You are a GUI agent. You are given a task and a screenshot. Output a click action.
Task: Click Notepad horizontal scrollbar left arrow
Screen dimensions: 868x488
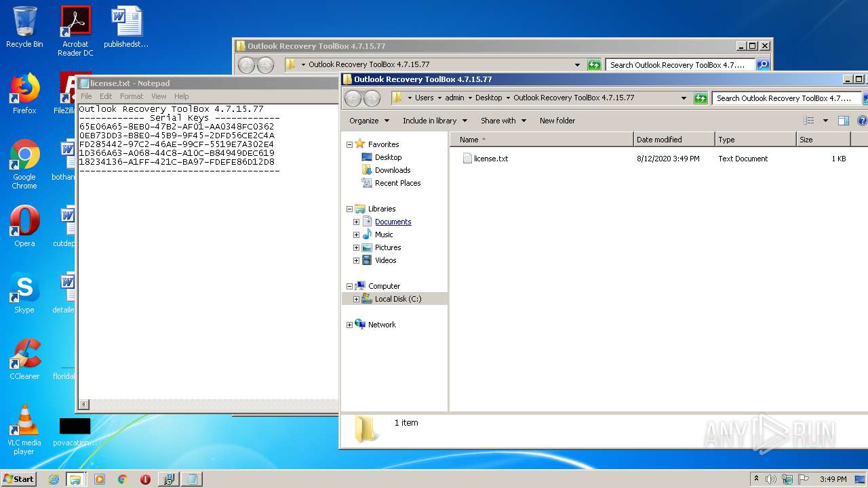(84, 405)
